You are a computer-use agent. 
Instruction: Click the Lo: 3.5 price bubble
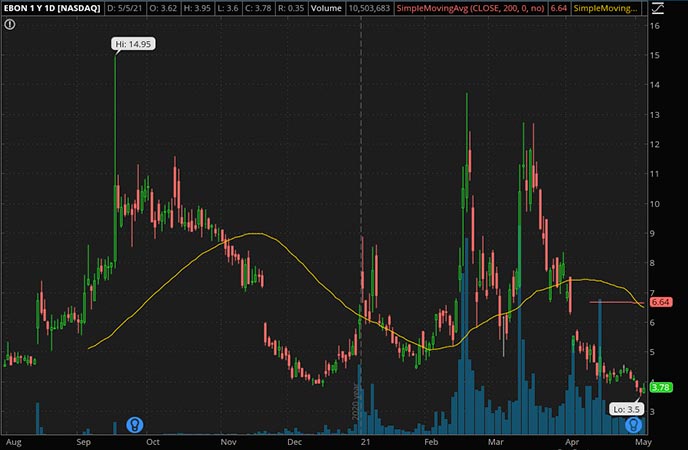pyautogui.click(x=627, y=409)
